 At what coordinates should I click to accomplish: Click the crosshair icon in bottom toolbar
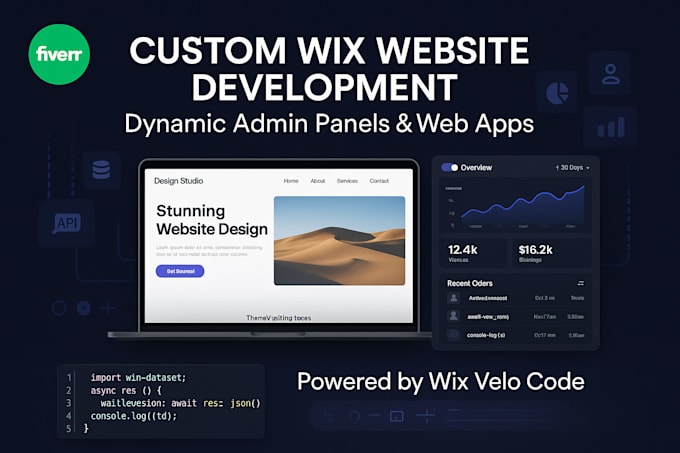426,415
